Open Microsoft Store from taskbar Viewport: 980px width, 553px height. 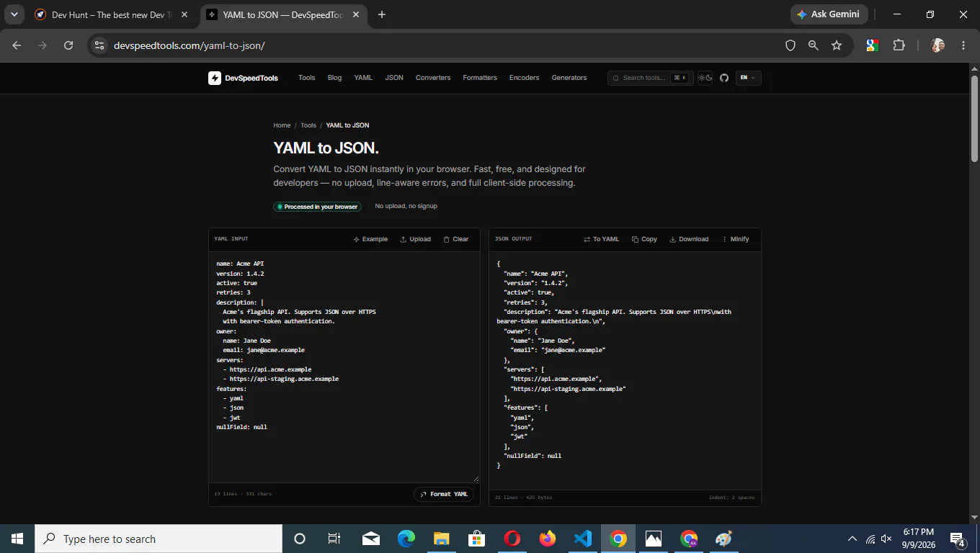pyautogui.click(x=477, y=539)
